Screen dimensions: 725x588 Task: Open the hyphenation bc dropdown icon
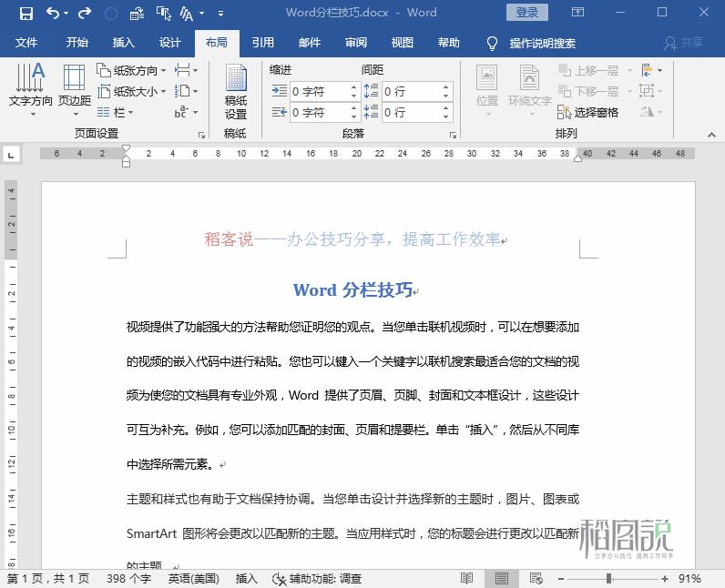pos(187,112)
